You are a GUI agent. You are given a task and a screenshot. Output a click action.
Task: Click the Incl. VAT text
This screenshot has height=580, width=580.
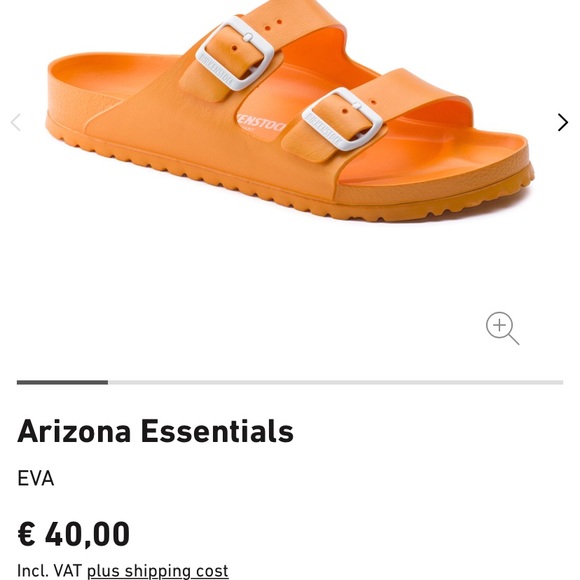(x=49, y=570)
